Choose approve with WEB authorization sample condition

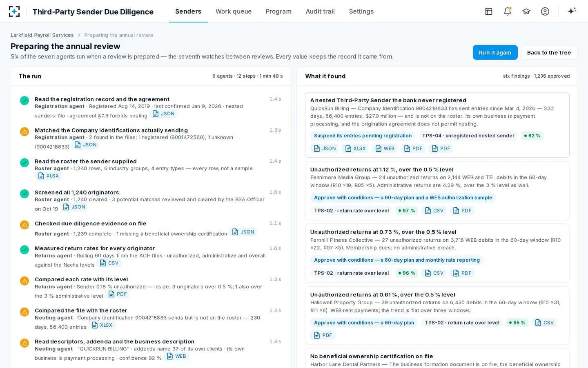[403, 197]
